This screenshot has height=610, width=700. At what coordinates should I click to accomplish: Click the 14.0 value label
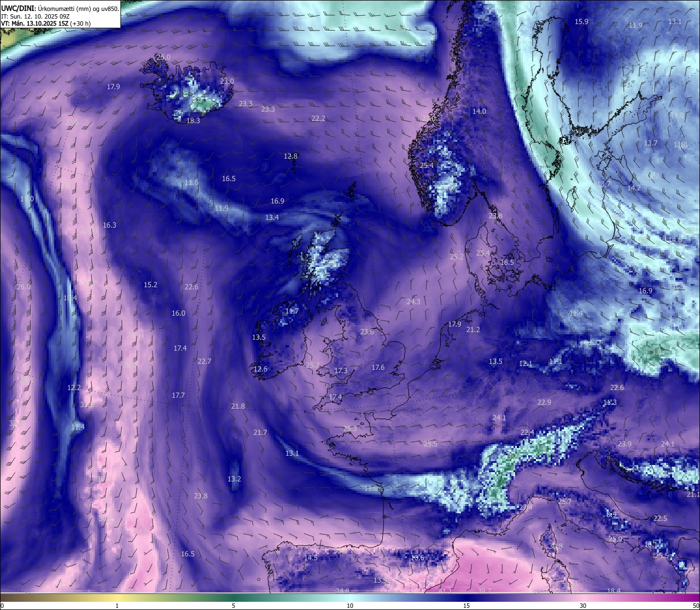479,111
